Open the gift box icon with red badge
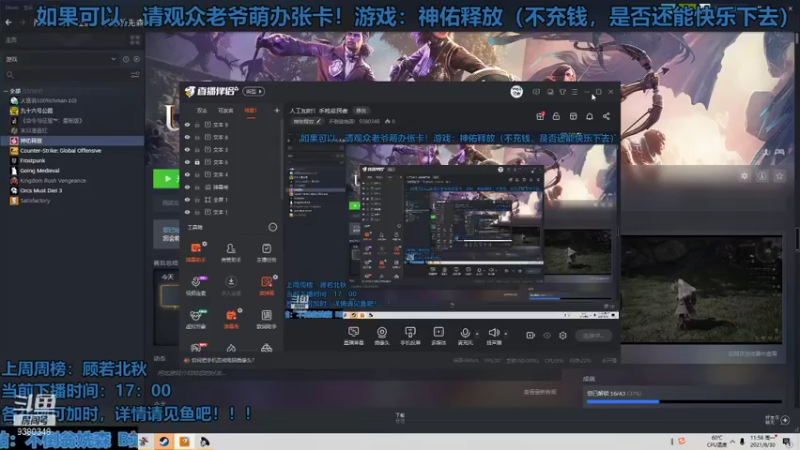This screenshot has height=450, width=800. click(540, 116)
